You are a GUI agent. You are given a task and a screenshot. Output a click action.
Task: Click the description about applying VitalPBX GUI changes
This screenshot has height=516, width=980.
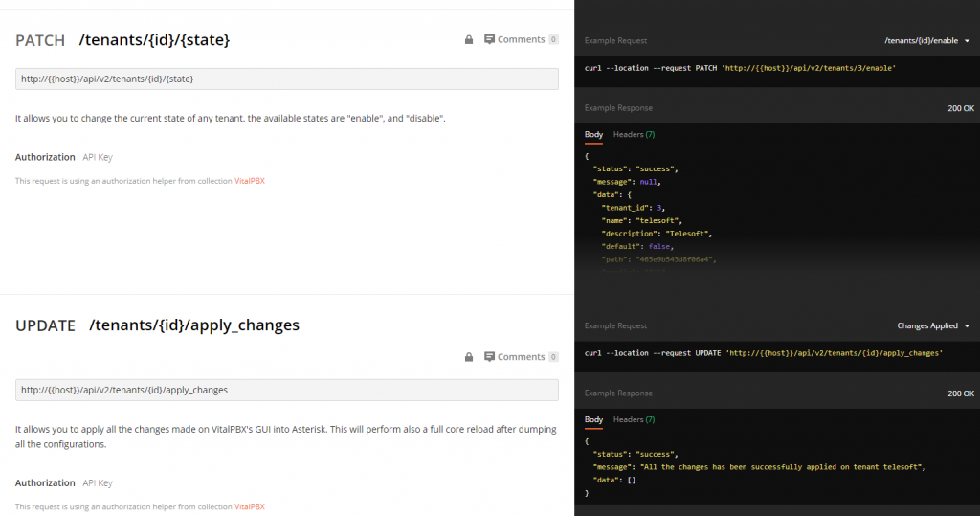(x=285, y=437)
